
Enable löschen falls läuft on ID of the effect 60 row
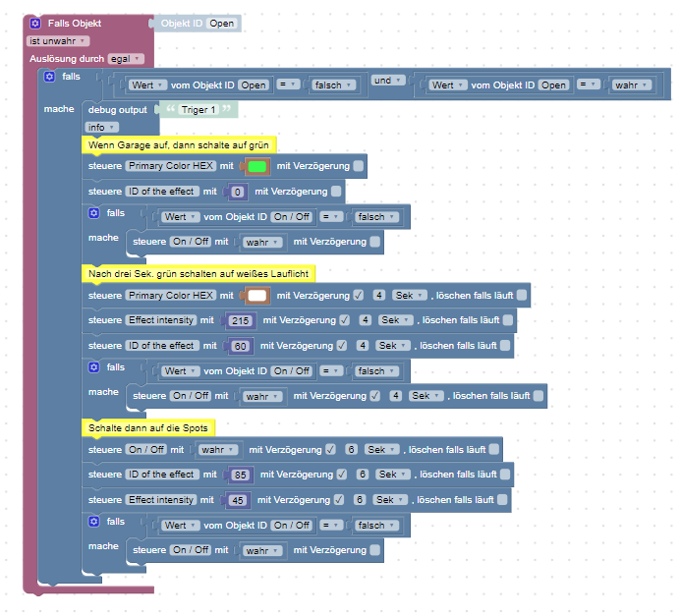[x=505, y=346]
